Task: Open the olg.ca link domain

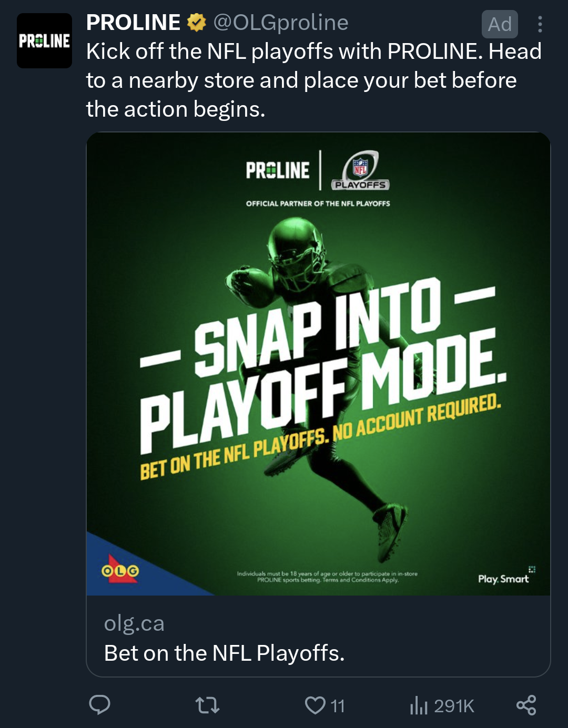Action: pyautogui.click(x=134, y=623)
